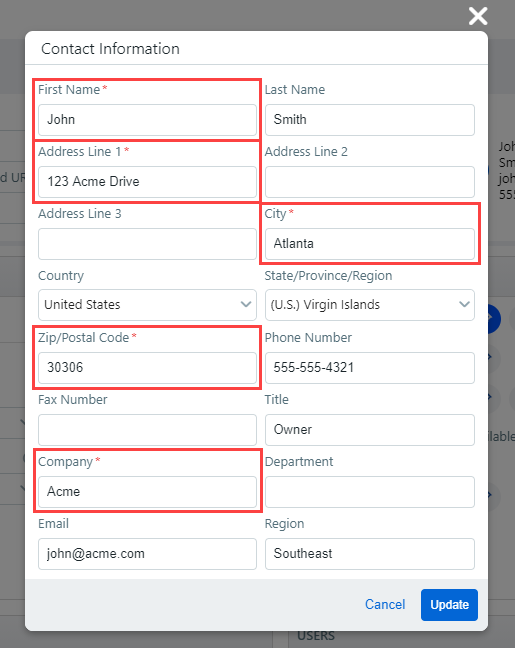Click the Update button
This screenshot has height=648, width=515.
click(x=449, y=605)
